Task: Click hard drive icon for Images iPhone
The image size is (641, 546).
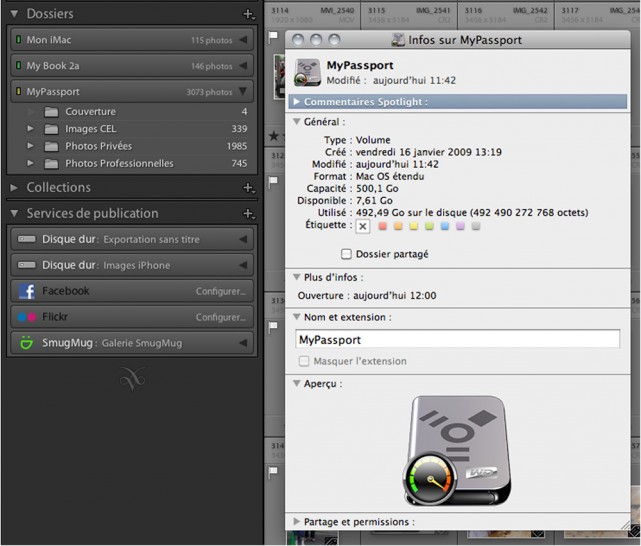Action: coord(27,265)
